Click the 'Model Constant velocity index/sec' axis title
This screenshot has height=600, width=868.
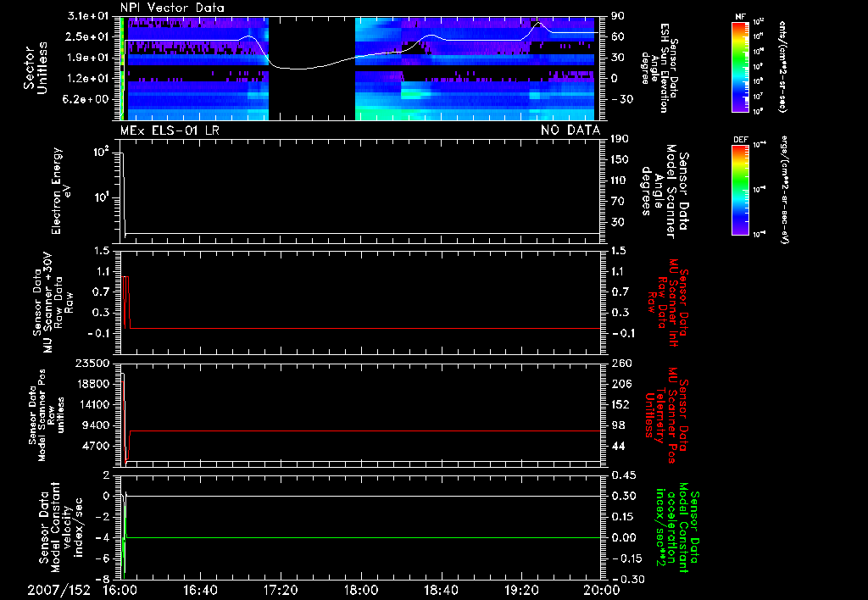coord(61,527)
